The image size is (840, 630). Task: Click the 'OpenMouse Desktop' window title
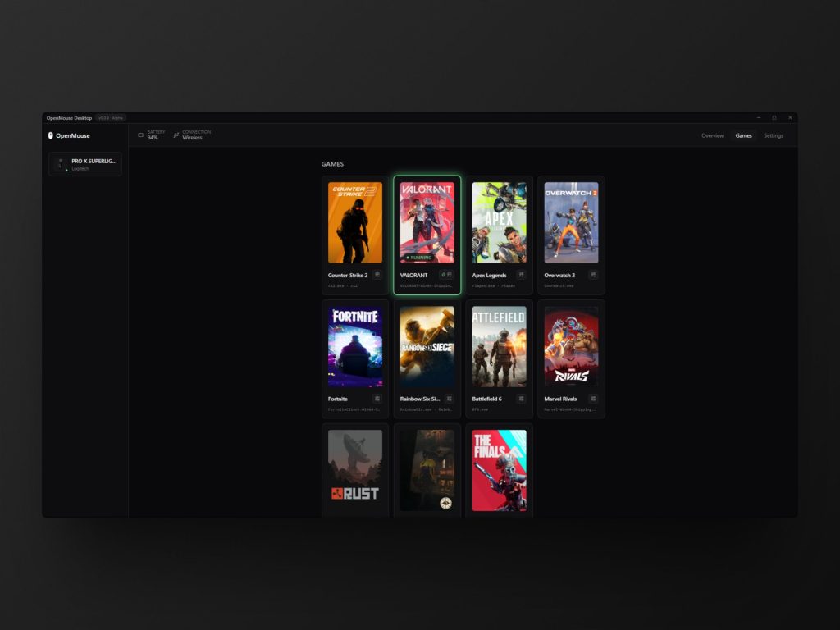pyautogui.click(x=69, y=118)
